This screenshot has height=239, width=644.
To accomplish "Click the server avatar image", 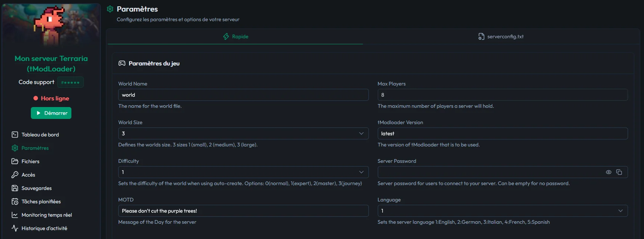I will point(51,25).
